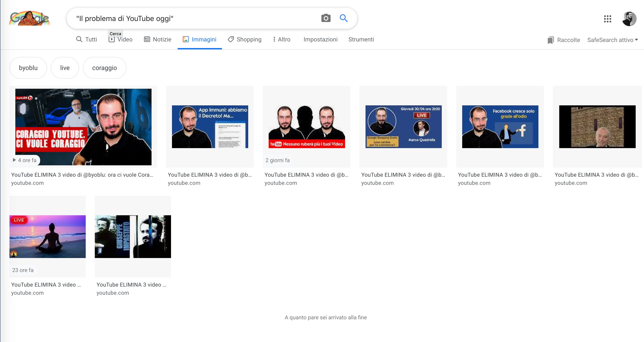
Task: Open the stone wall elderly man thumbnail
Action: [597, 127]
